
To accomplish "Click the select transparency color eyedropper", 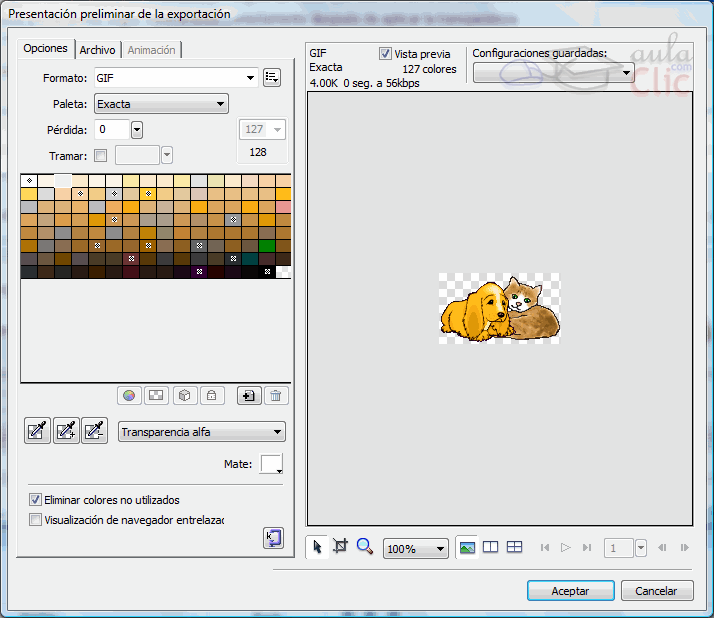I will (x=37, y=431).
